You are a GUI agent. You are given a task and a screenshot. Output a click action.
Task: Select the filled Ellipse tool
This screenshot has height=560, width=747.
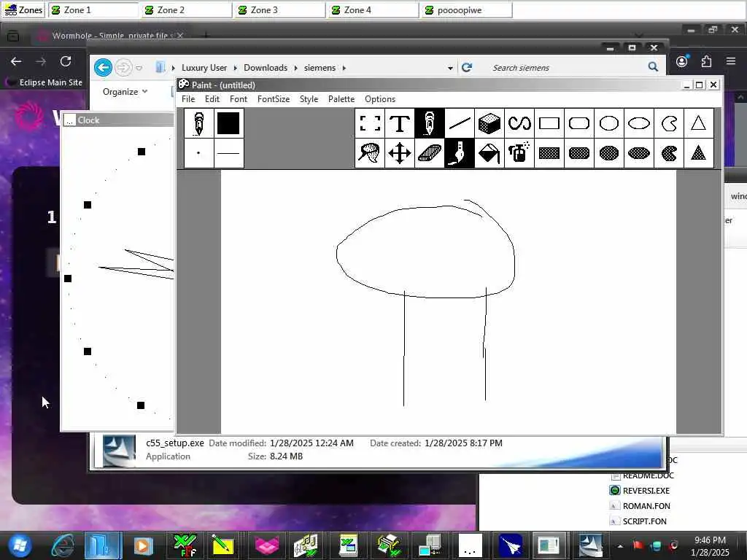pyautogui.click(x=639, y=153)
